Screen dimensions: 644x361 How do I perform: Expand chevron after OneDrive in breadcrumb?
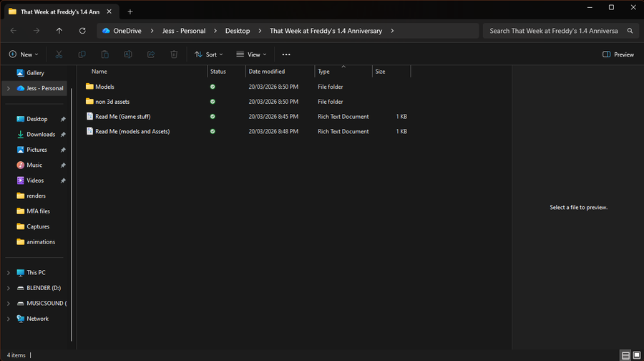coord(152,31)
